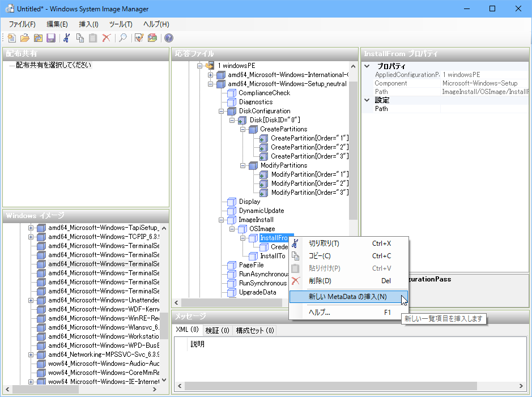Choose 切り取り(T) in the context menu

coord(348,244)
